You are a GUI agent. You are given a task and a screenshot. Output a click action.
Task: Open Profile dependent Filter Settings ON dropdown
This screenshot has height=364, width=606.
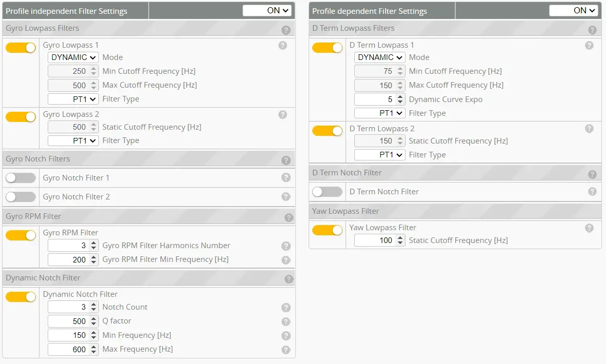[574, 10]
